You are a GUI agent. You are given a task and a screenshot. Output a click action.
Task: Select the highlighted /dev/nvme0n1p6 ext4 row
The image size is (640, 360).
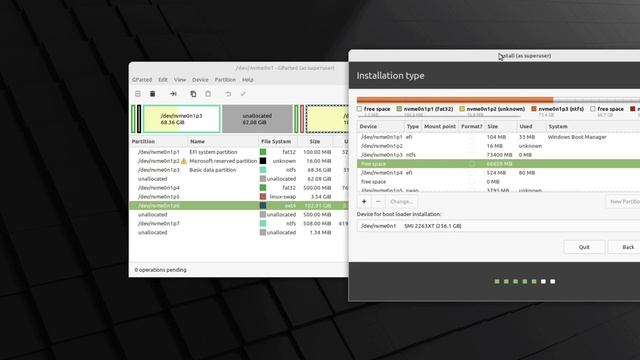[x=239, y=206]
